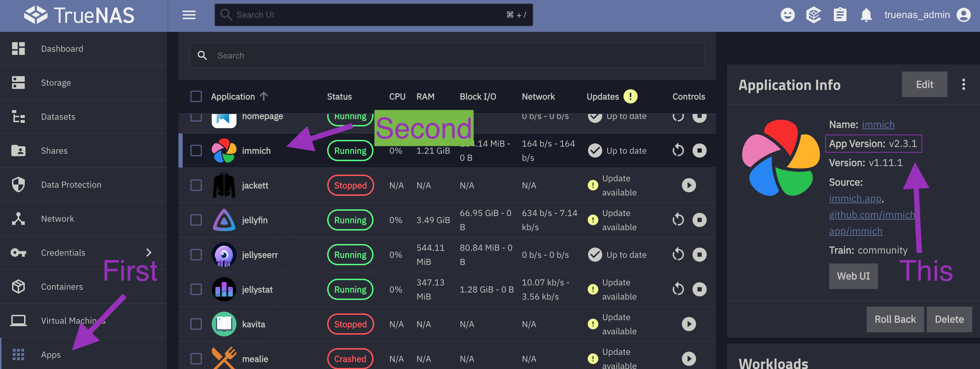Start the jackett app
The image size is (980, 369).
pyautogui.click(x=688, y=185)
